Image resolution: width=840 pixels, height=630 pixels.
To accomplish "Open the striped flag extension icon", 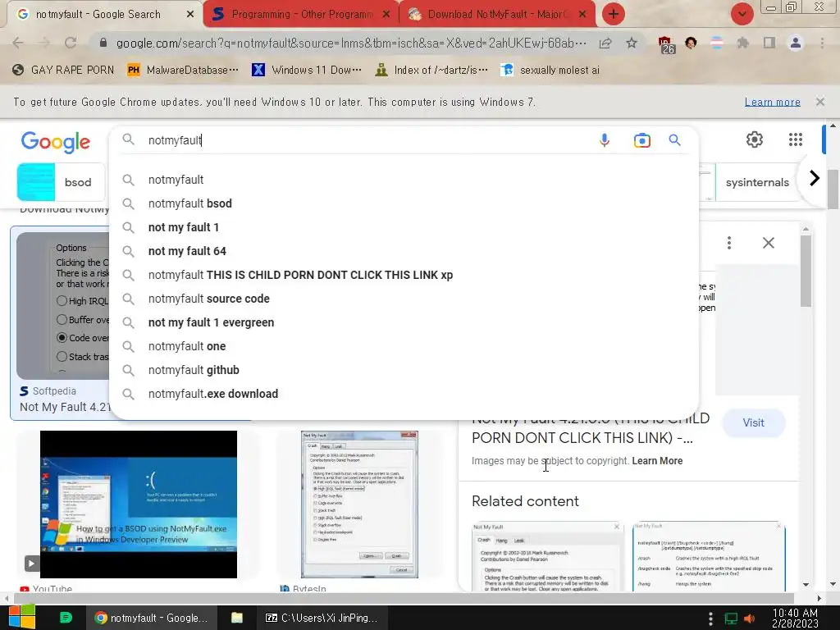I will tap(717, 43).
